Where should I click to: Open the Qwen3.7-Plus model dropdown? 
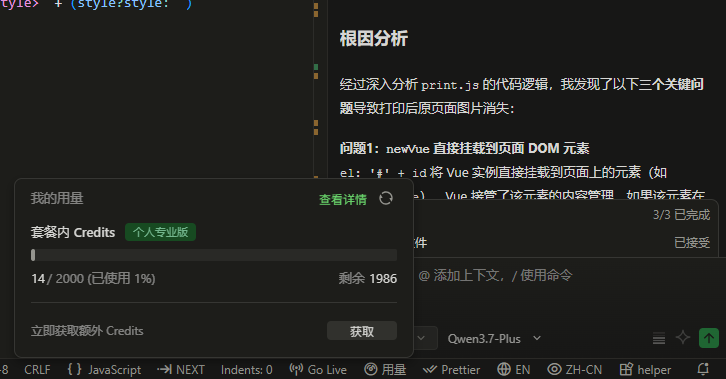click(x=494, y=339)
